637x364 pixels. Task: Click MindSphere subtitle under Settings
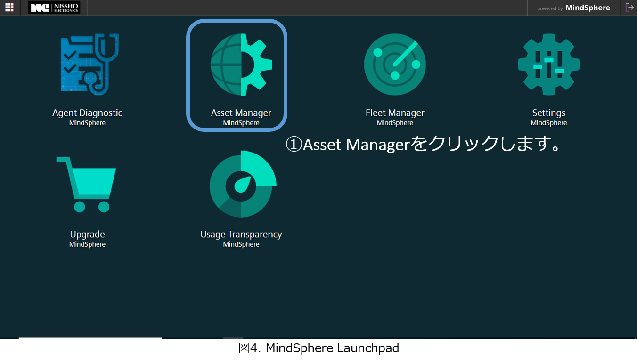(x=549, y=123)
